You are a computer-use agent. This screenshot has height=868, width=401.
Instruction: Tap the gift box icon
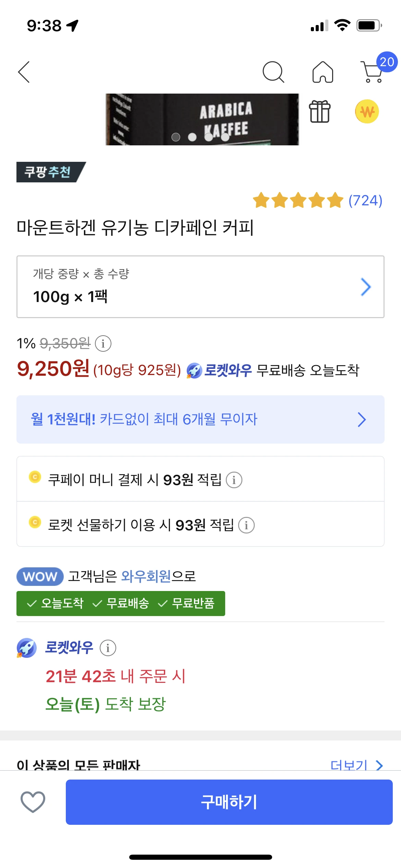320,111
